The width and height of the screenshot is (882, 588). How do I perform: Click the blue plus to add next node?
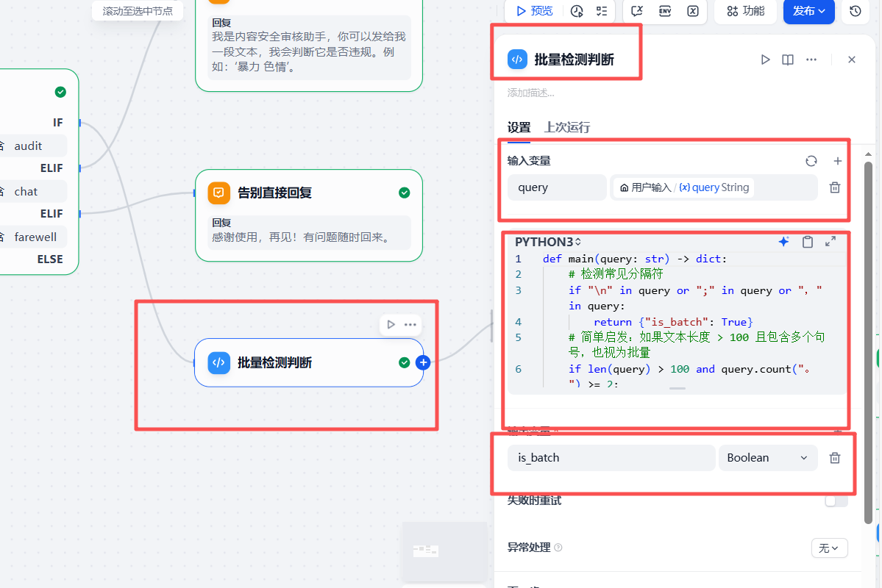pos(423,362)
